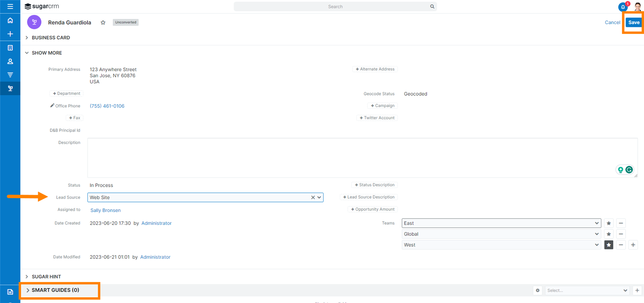Image resolution: width=644 pixels, height=303 pixels.
Task: Open Contacts module person icon in sidebar
Action: tap(10, 62)
